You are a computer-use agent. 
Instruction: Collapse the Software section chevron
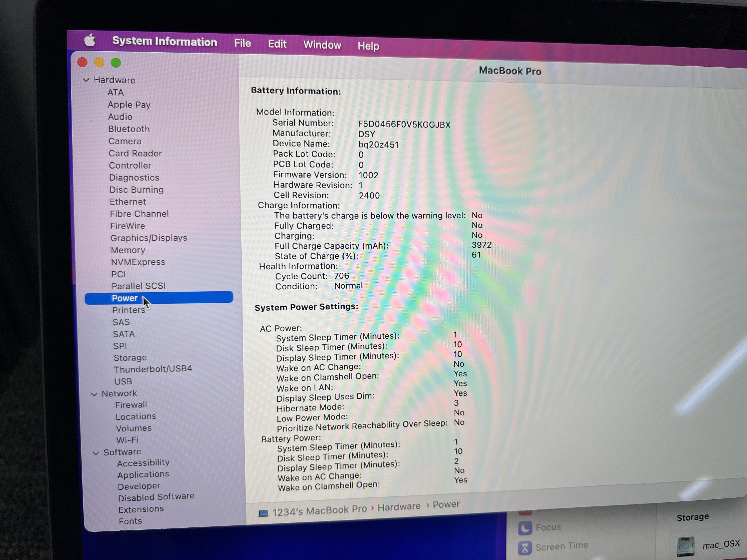coord(96,453)
